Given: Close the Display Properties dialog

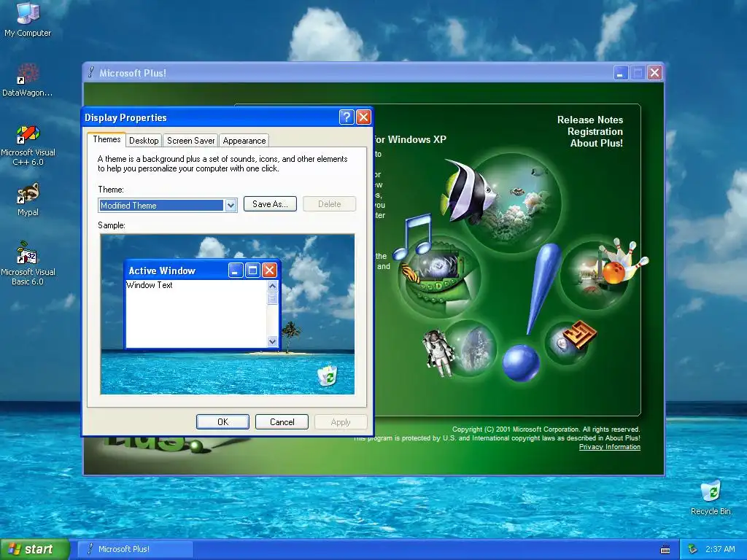Looking at the screenshot, I should 363,117.
